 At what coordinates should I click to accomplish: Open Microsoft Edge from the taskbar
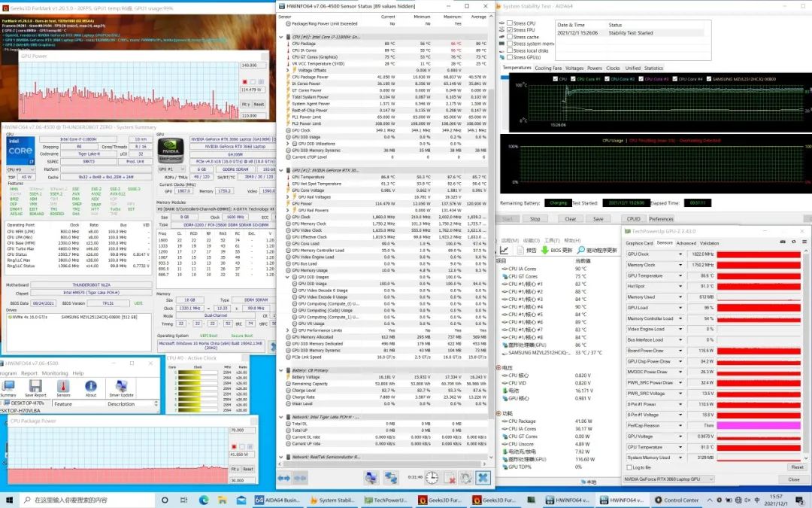pos(204,500)
